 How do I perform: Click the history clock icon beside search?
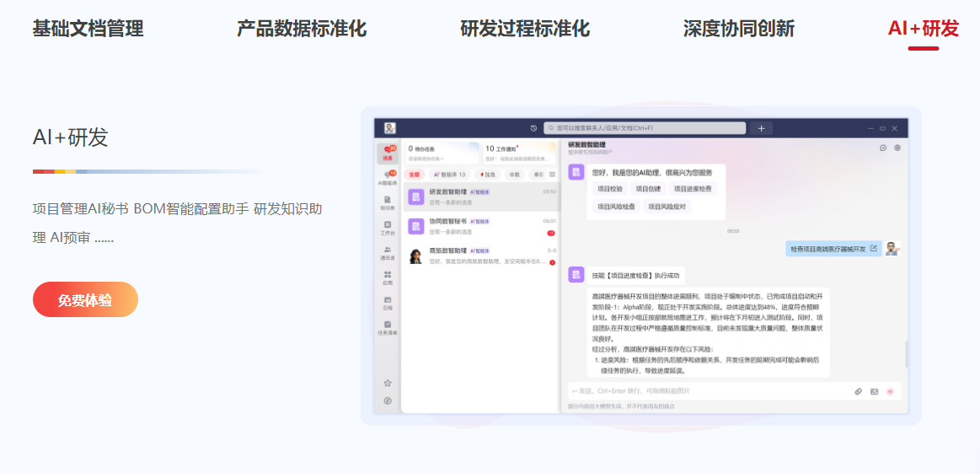tap(533, 128)
